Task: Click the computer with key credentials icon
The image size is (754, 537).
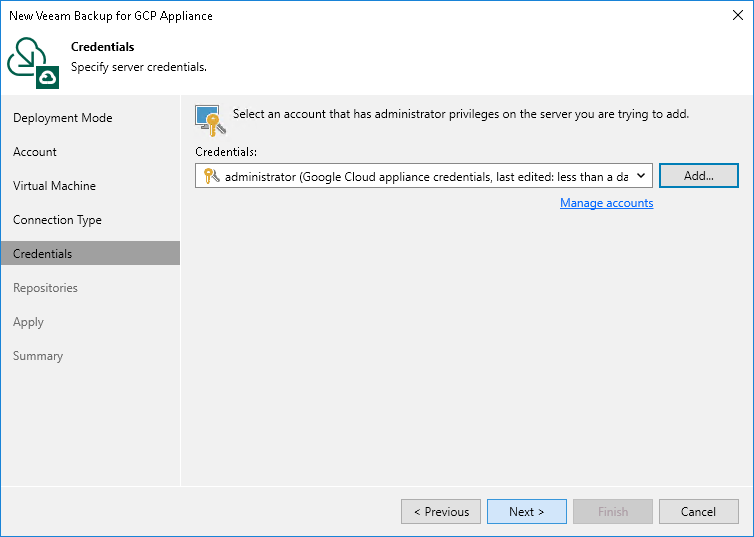Action: pos(210,120)
